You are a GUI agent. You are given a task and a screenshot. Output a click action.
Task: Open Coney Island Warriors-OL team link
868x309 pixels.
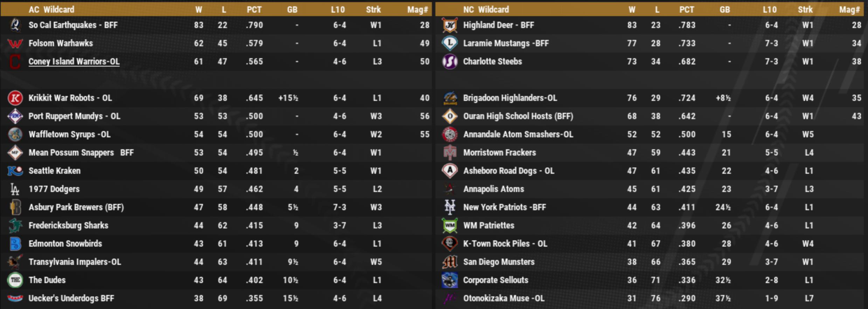tap(74, 62)
